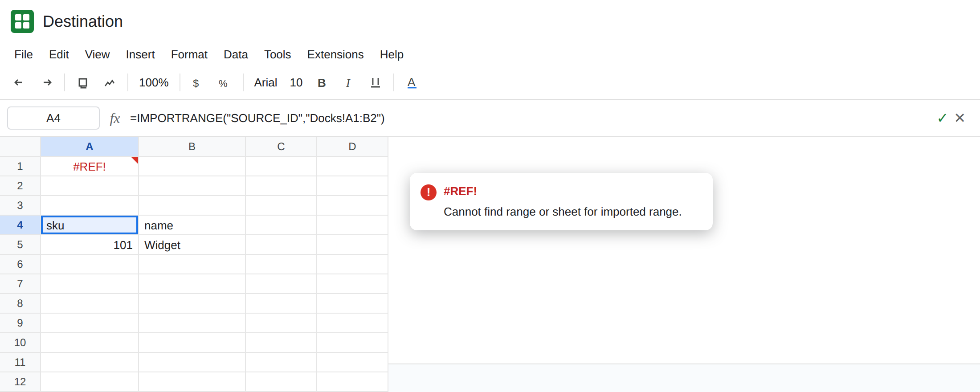Screen dimensions: 980x392
Task: Cancel formula edit with X icon
Action: pyautogui.click(x=960, y=118)
